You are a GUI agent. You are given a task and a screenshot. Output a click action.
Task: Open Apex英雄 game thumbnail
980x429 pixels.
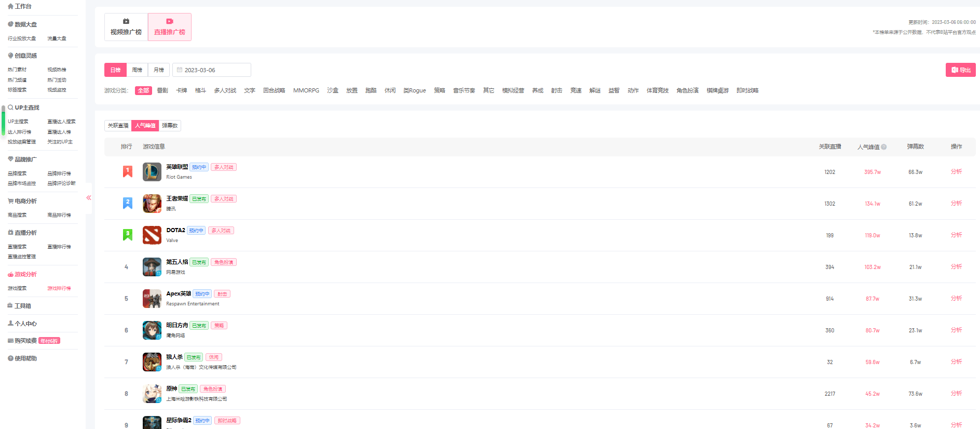[152, 299]
